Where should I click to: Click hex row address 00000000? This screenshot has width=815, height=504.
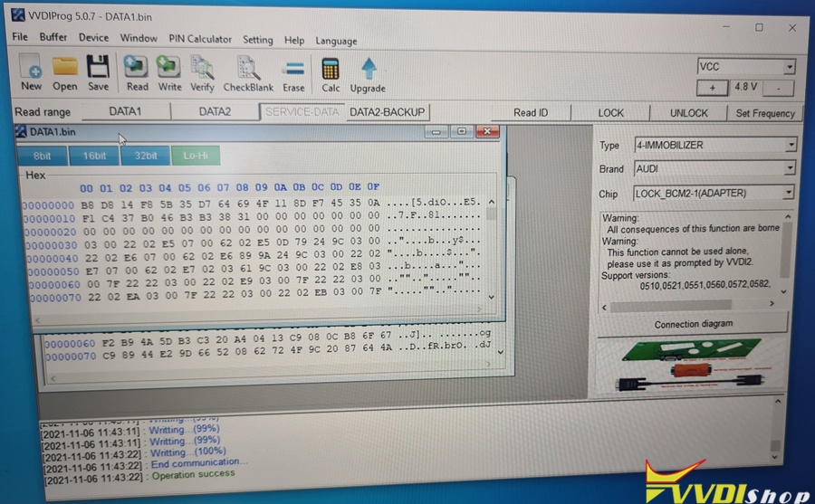[48, 205]
